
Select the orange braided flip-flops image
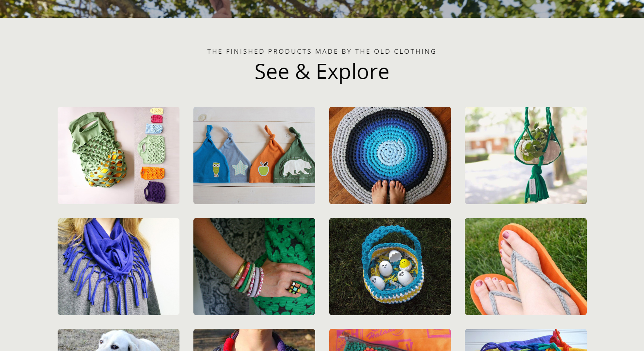click(x=526, y=266)
